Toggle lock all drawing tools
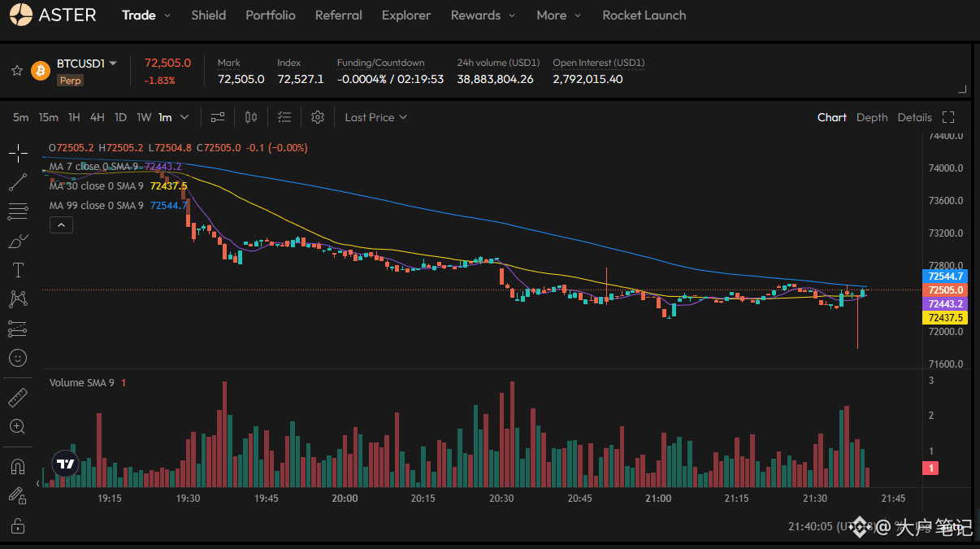Image resolution: width=980 pixels, height=549 pixels. coord(18,526)
